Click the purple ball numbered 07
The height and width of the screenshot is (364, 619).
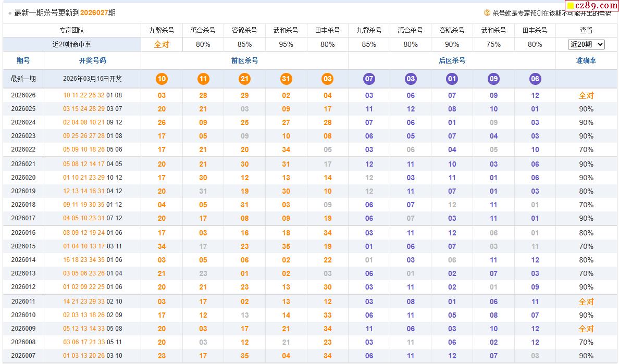point(369,79)
